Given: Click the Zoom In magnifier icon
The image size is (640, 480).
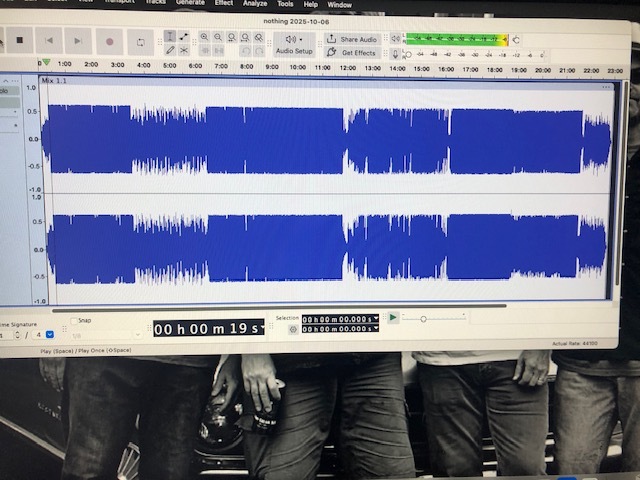Looking at the screenshot, I should click(204, 37).
